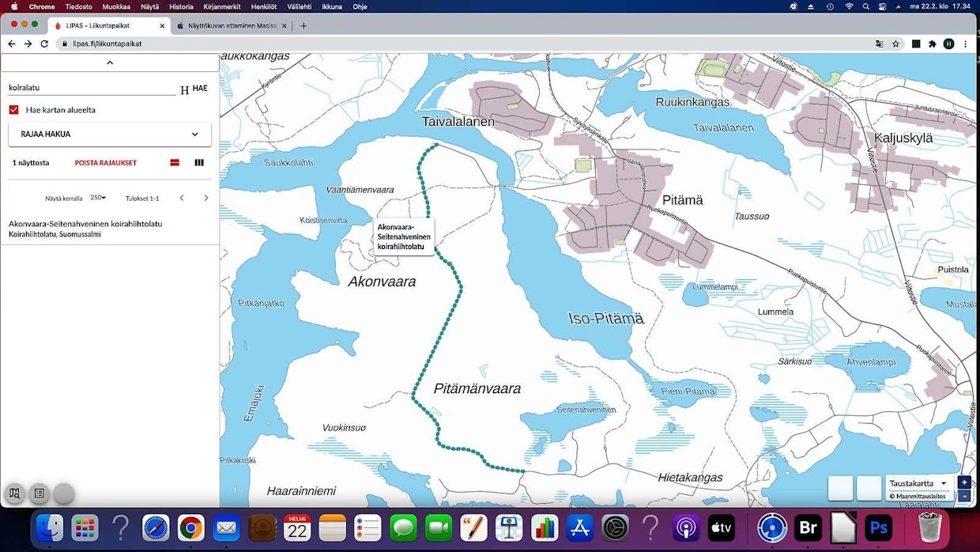Go to next results page arrow
Viewport: 980px width, 552px height.
206,198
